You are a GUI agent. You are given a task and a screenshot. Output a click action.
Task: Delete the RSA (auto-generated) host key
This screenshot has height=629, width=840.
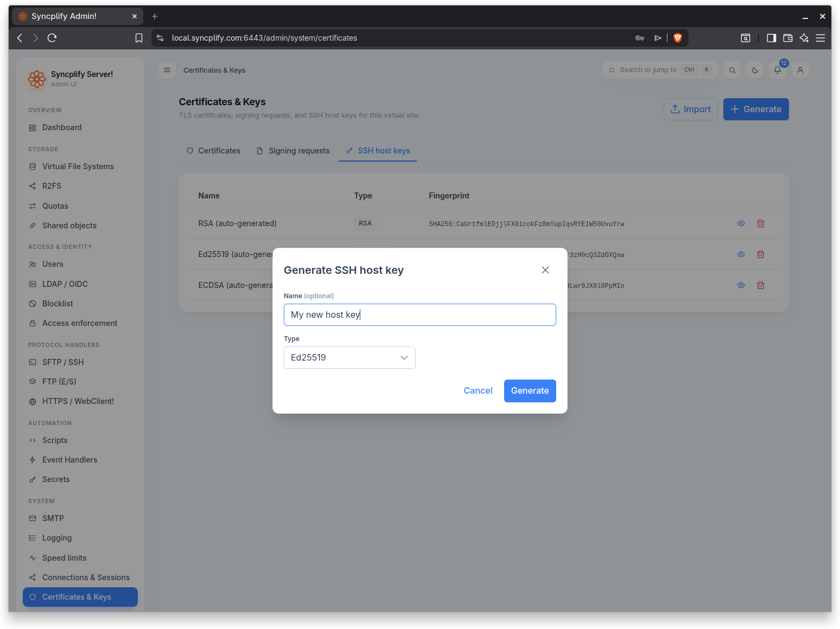(x=761, y=223)
